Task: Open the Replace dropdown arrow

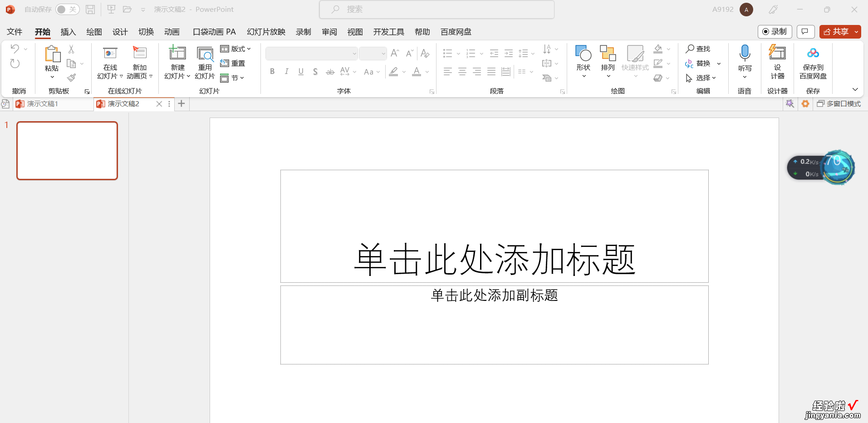Action: pos(719,64)
